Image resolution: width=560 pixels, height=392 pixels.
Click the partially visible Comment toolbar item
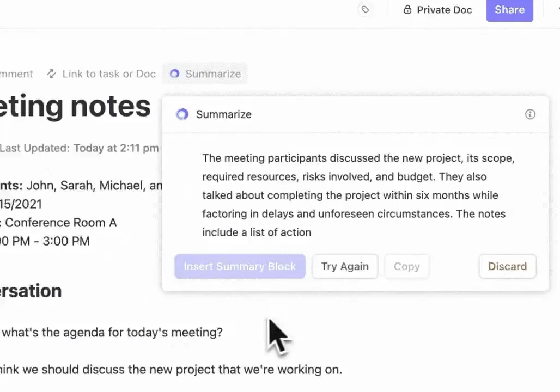point(16,73)
